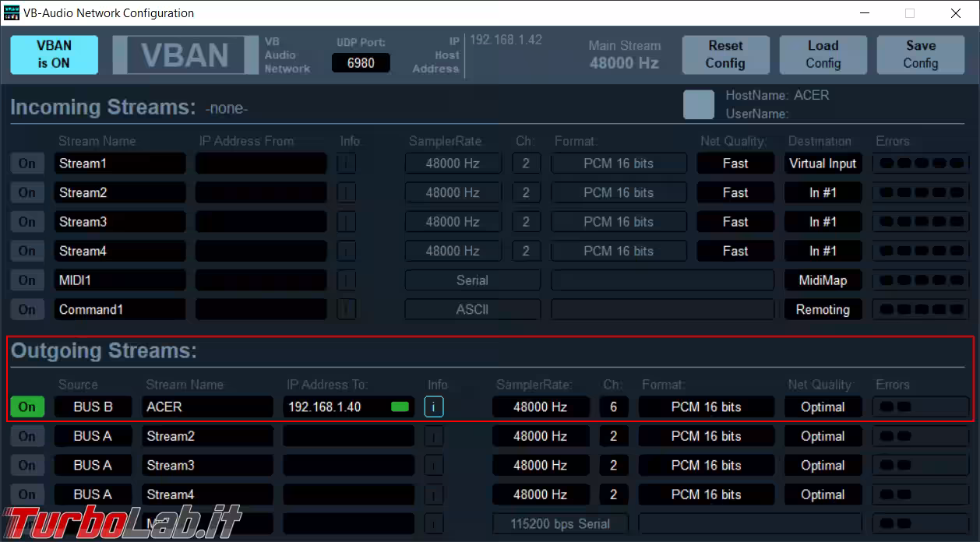
Task: Open the BUS B source selector
Action: 93,406
